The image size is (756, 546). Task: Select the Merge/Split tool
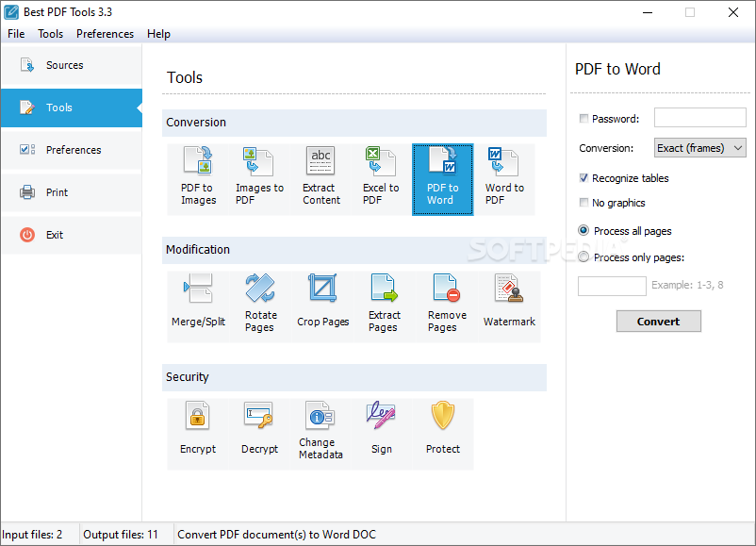[x=198, y=306]
